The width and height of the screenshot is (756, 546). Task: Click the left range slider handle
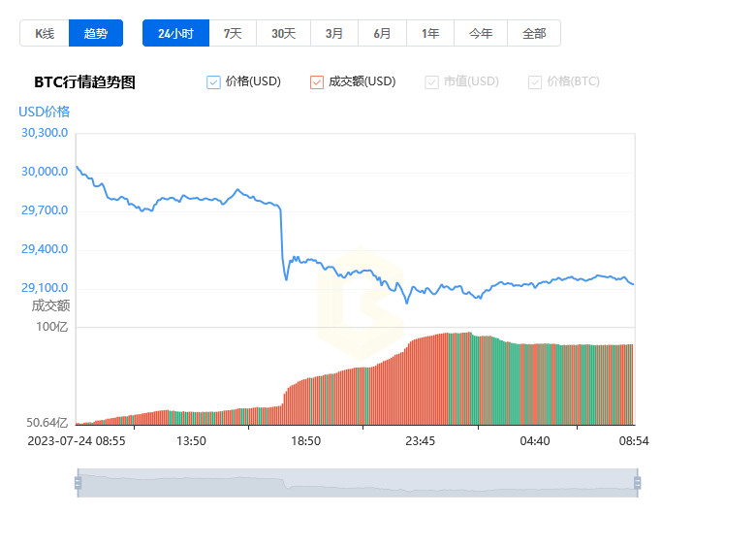[78, 483]
